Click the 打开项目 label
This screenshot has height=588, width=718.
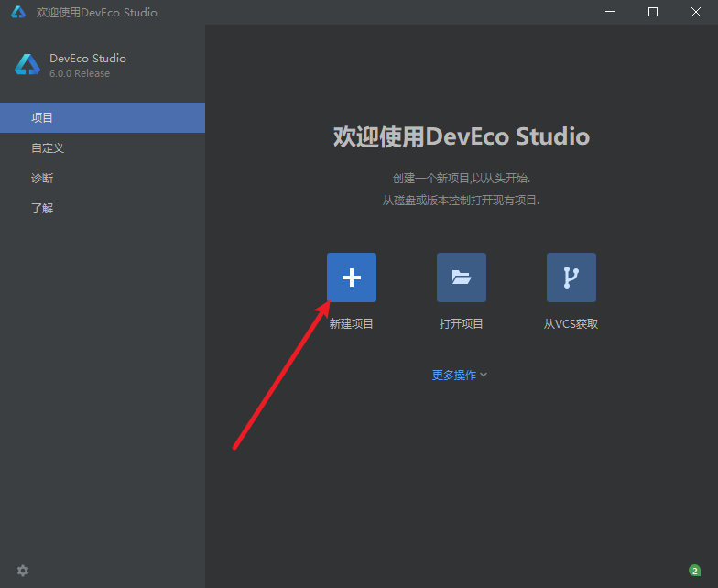coord(462,324)
